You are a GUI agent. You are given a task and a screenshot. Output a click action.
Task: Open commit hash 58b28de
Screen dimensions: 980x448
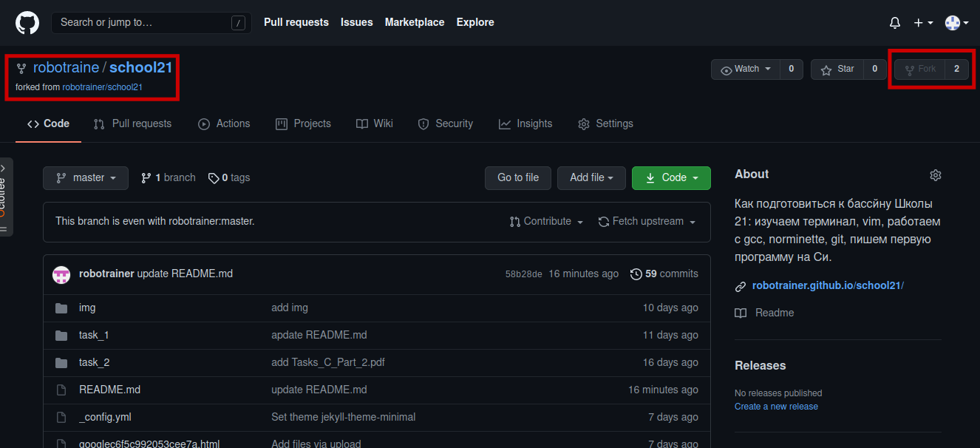[x=524, y=274]
